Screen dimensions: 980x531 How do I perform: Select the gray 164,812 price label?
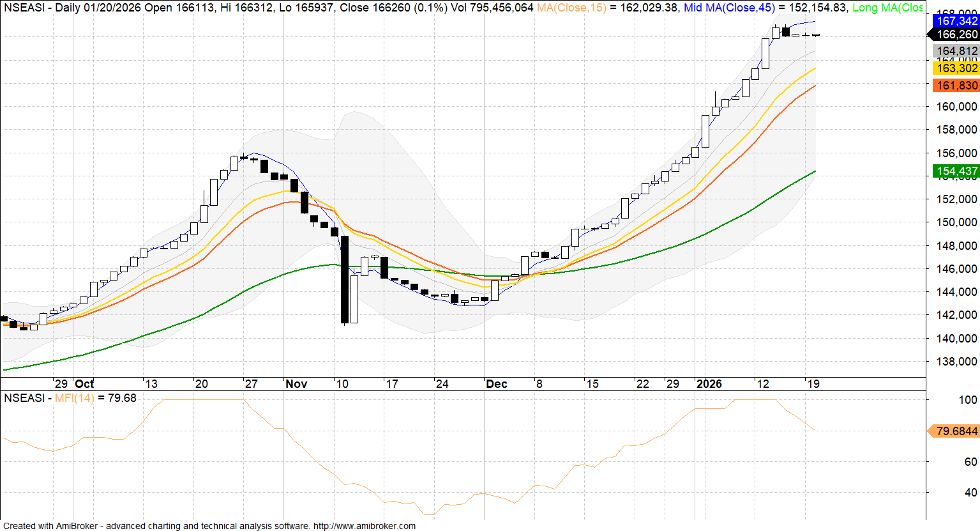[x=956, y=51]
